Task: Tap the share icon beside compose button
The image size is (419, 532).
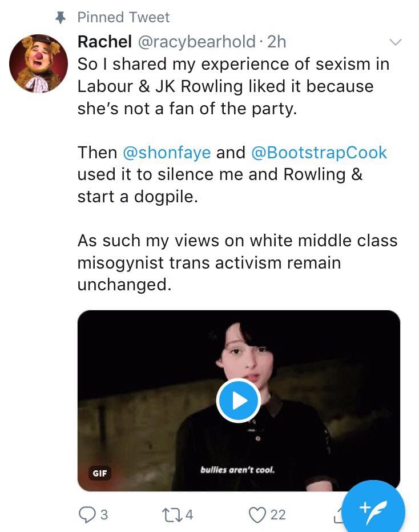Action: [x=339, y=517]
